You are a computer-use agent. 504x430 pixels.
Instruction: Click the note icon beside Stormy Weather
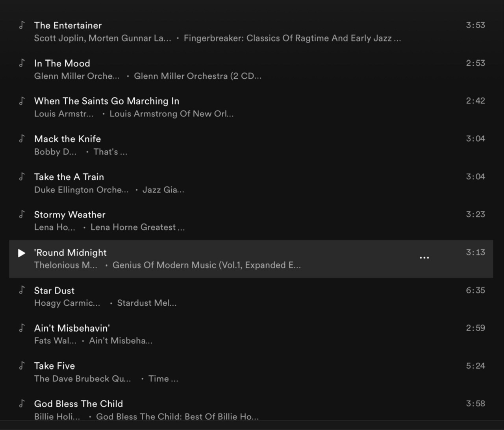tap(22, 214)
